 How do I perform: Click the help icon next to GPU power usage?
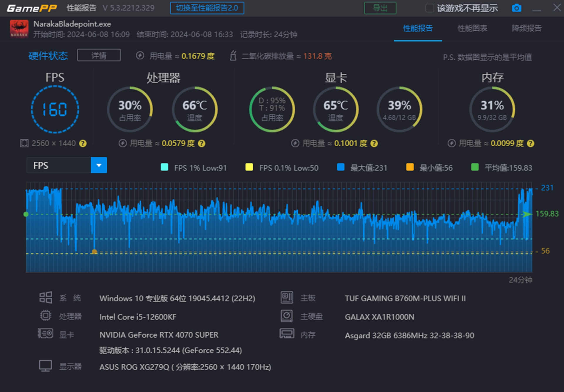click(x=374, y=143)
